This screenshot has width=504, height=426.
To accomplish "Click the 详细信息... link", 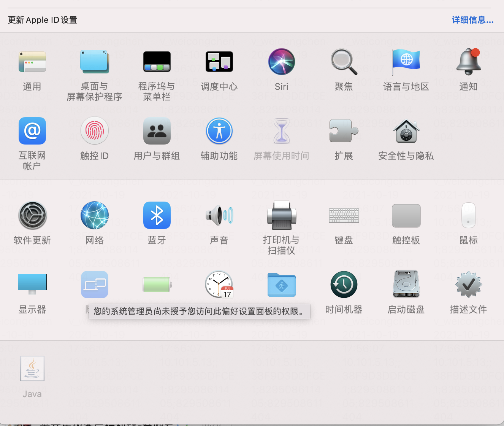I will [472, 20].
